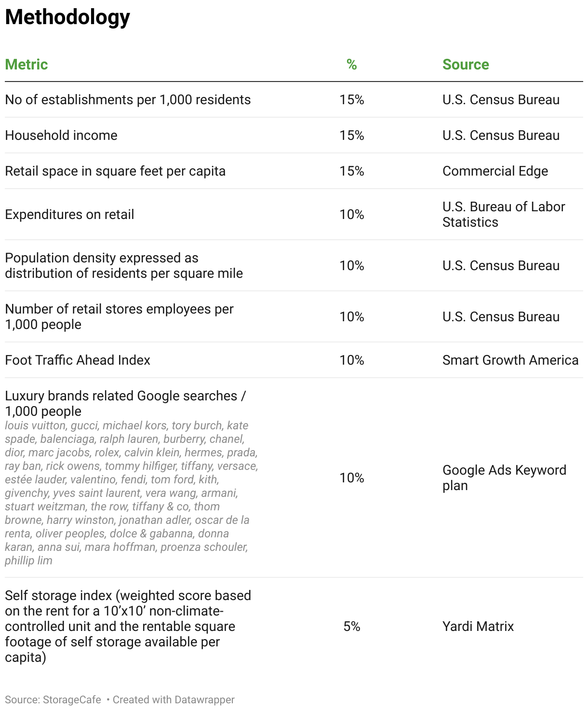This screenshot has height=711, width=588.
Task: Select the gray luxury brand keyword list
Action: 132,493
